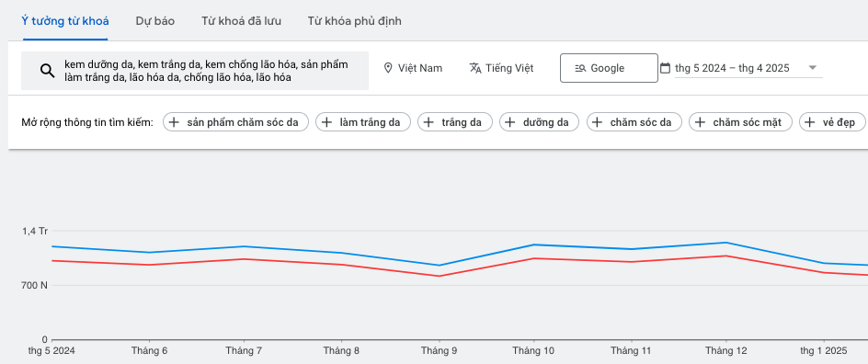
Task: Click the search network icon inside Google box
Action: point(580,68)
